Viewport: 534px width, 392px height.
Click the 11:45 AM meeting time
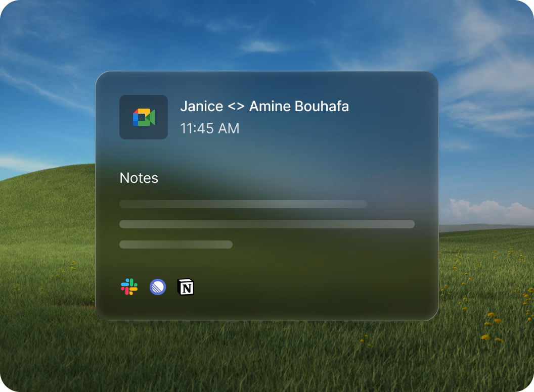coord(209,128)
